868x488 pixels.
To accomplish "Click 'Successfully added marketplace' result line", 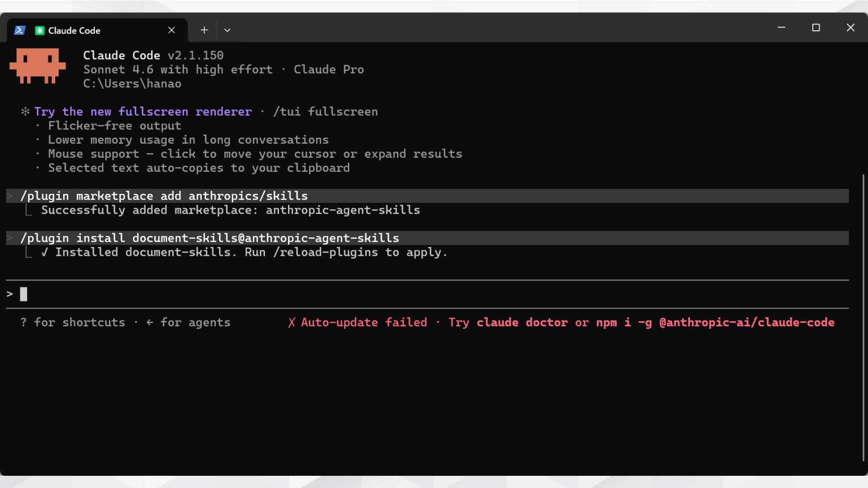I will (x=231, y=210).
